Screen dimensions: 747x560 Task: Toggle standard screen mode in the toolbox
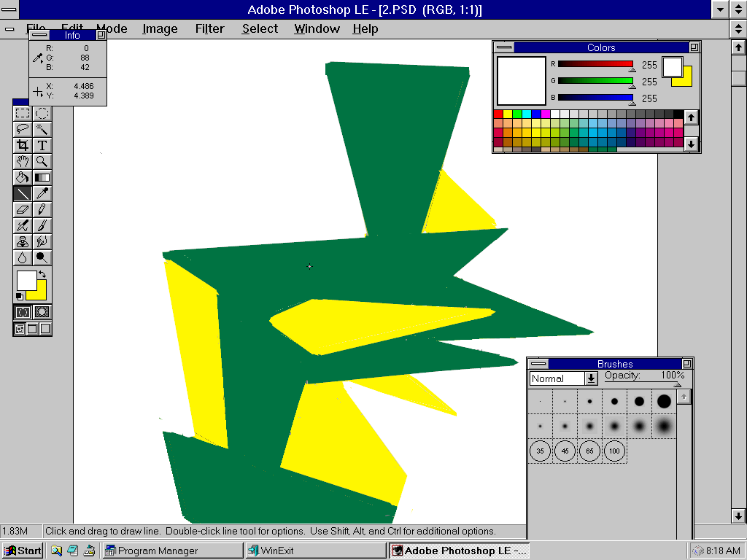click(x=18, y=329)
